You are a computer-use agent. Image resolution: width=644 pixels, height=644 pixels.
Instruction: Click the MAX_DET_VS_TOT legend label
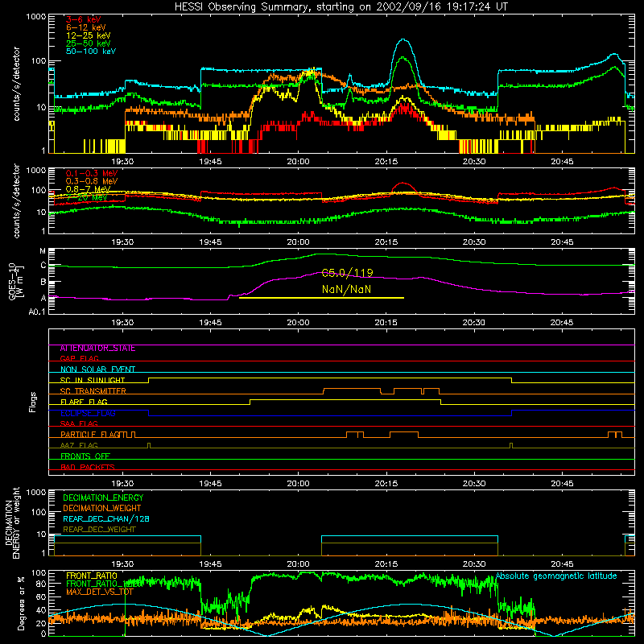click(100, 592)
